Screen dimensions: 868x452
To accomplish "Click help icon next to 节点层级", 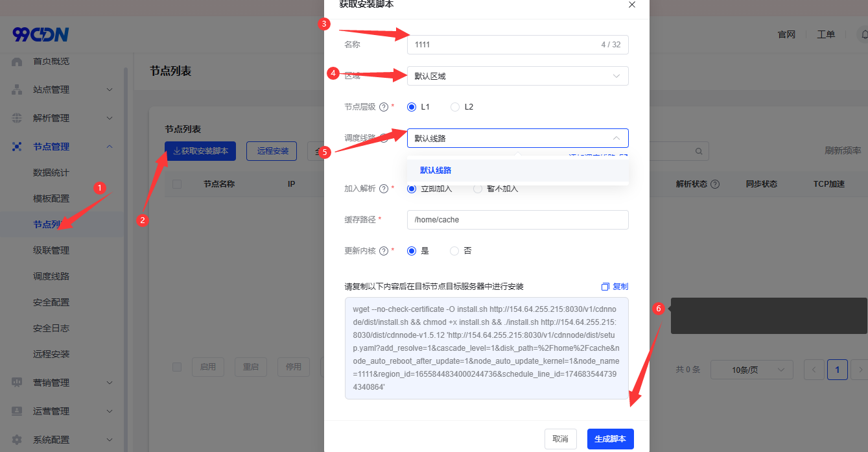I will pyautogui.click(x=383, y=107).
